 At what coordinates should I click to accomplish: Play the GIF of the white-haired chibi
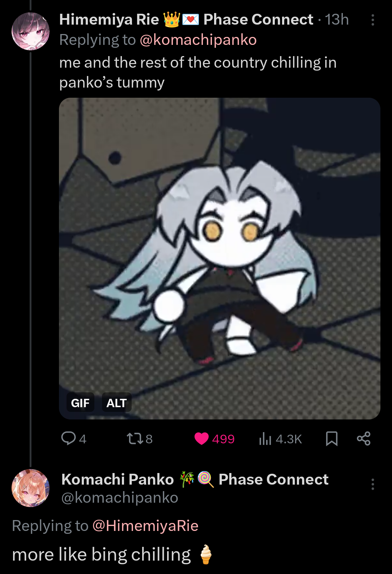220,258
